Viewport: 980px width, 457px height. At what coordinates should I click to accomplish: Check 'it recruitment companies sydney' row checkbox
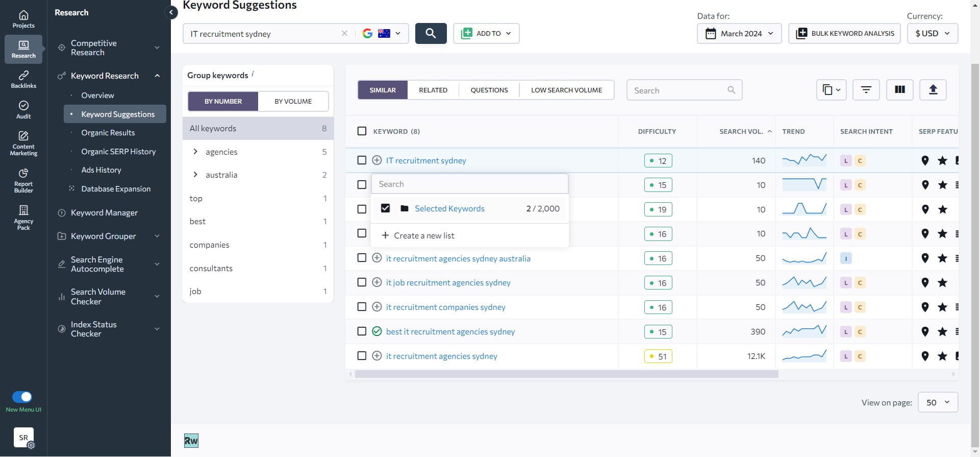(362, 307)
